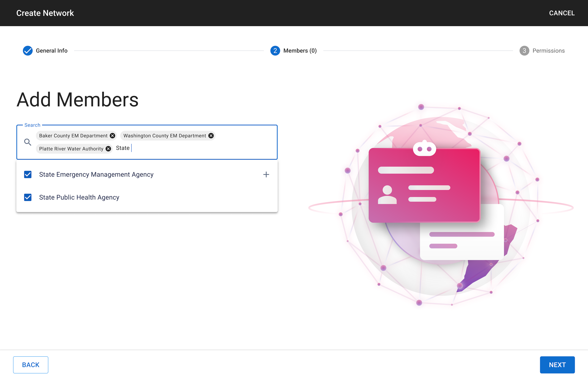
Task: Select Baker County EM Department chip label
Action: pos(73,136)
